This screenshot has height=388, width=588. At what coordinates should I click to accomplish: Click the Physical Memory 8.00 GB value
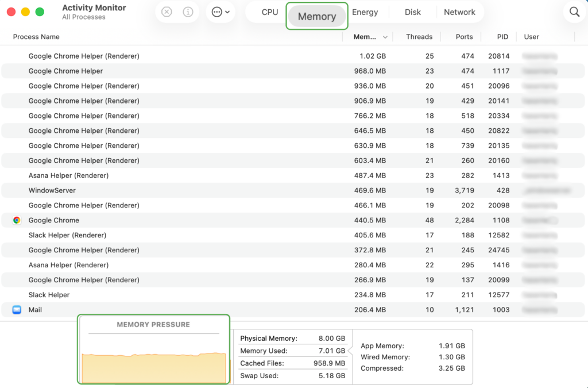point(331,339)
